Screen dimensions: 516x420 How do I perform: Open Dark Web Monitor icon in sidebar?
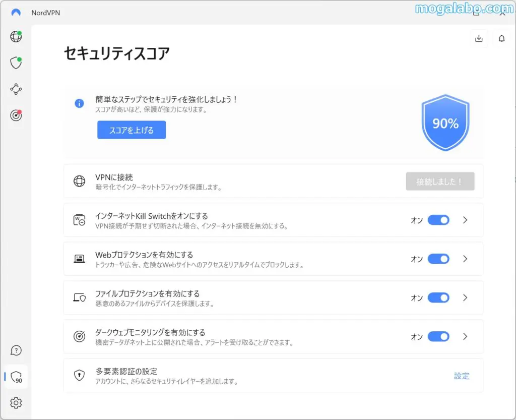coord(16,115)
